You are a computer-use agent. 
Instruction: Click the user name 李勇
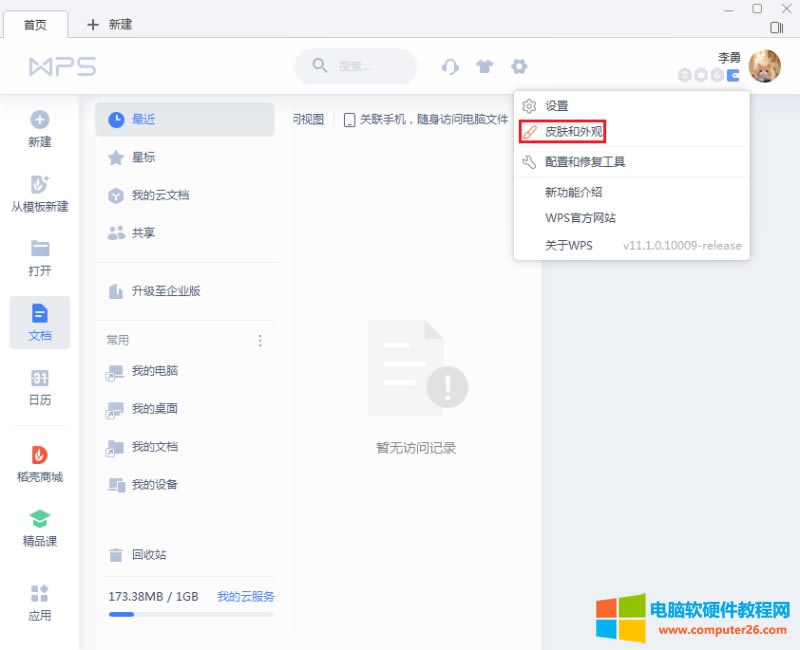click(x=729, y=58)
